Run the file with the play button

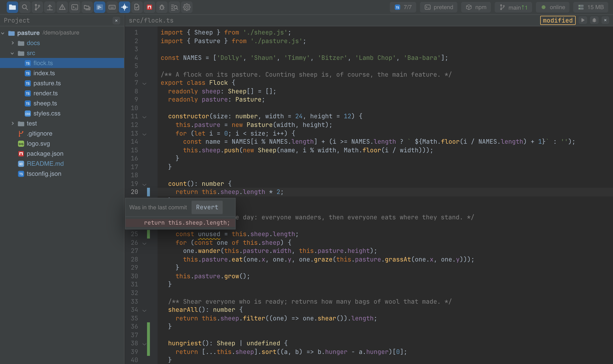pyautogui.click(x=583, y=20)
